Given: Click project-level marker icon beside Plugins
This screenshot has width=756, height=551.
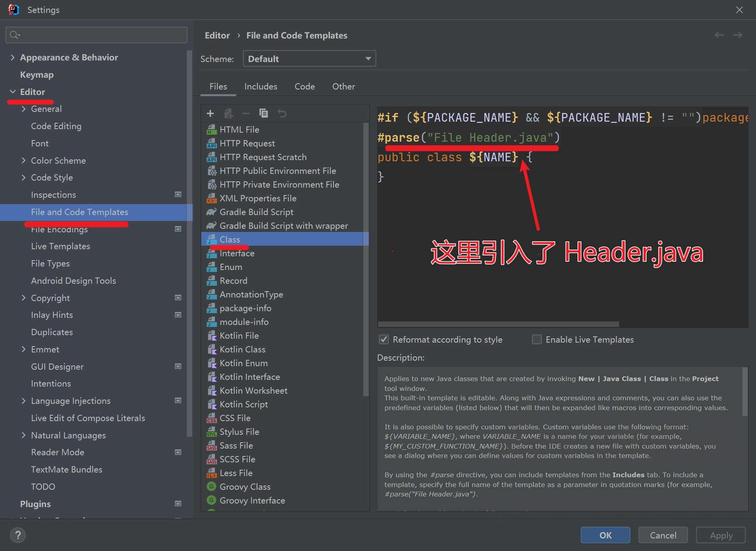Looking at the screenshot, I should pos(178,504).
